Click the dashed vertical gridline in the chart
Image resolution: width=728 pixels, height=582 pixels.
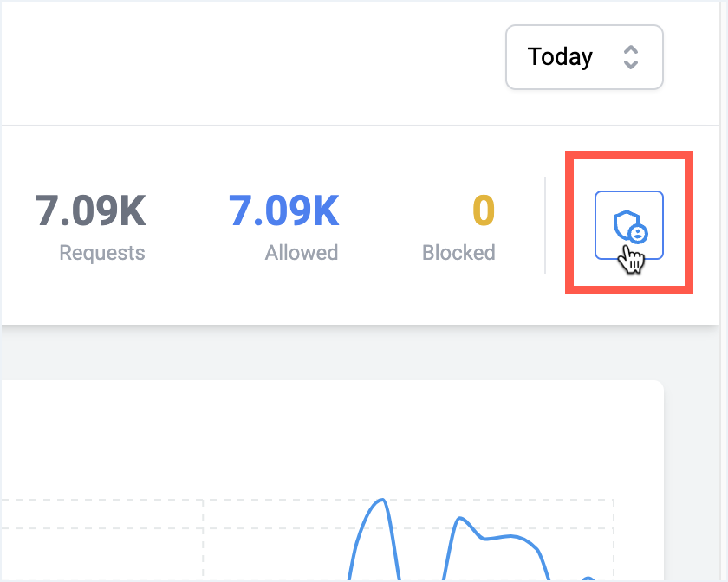tap(203, 540)
